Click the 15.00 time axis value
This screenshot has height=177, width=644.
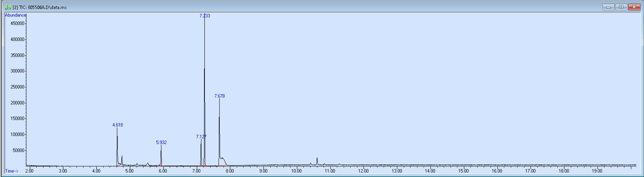[x=464, y=170]
